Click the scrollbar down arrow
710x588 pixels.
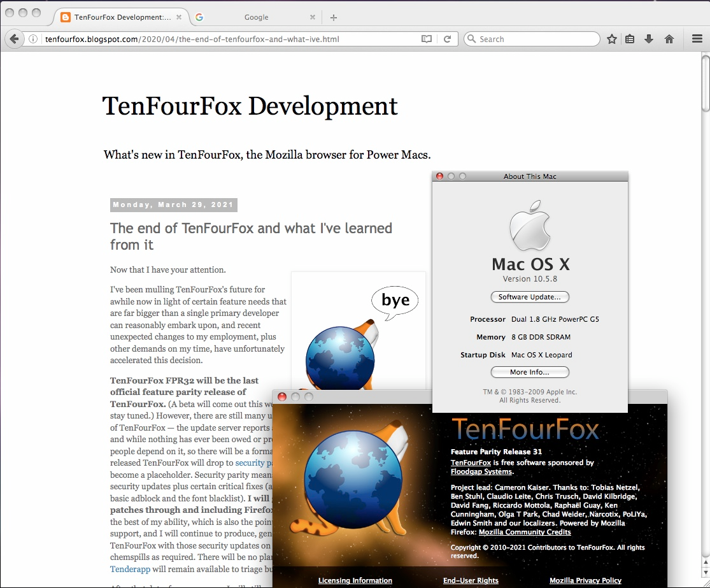point(706,573)
